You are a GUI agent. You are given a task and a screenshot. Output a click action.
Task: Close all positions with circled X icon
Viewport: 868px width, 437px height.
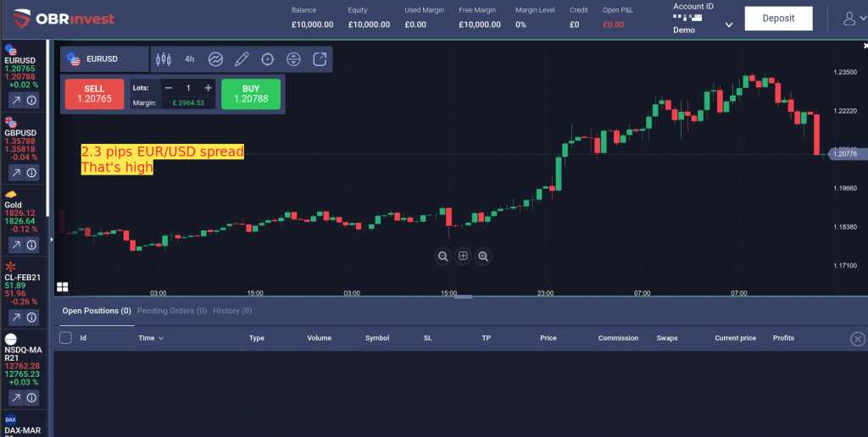click(x=858, y=339)
